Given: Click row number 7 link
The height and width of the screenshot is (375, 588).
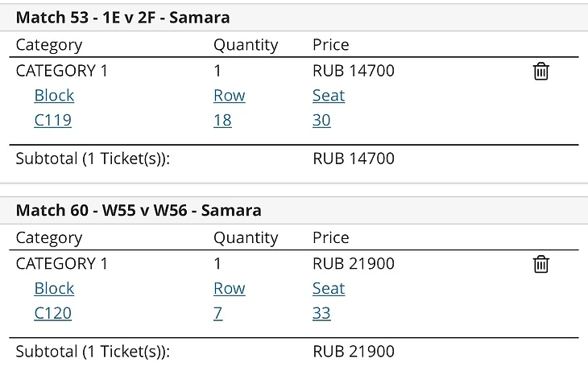Looking at the screenshot, I should click(217, 313).
